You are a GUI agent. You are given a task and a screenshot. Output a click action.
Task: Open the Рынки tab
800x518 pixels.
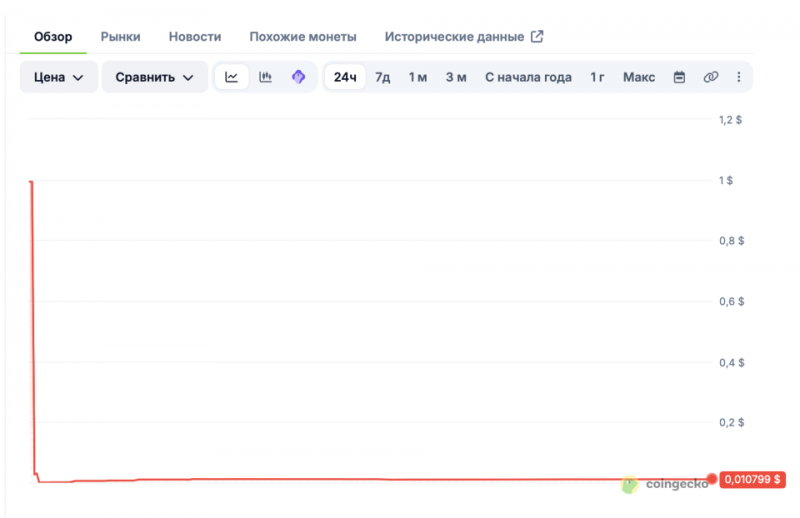[x=120, y=37]
